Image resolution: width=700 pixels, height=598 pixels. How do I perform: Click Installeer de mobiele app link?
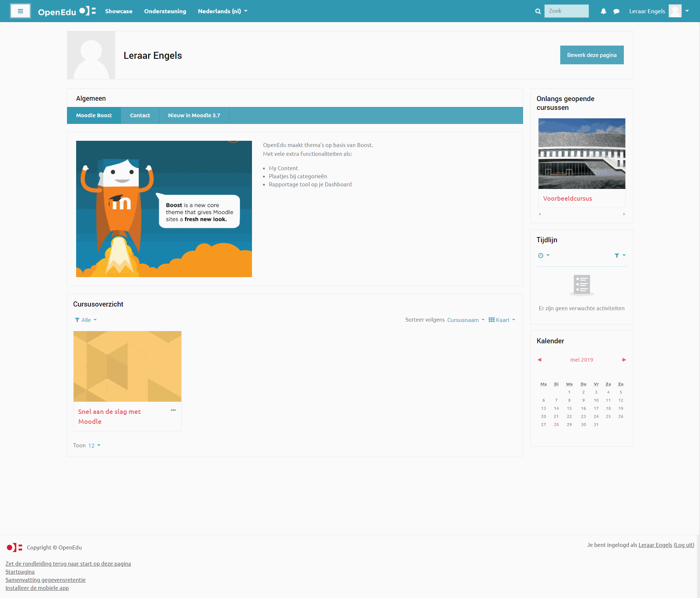point(37,588)
